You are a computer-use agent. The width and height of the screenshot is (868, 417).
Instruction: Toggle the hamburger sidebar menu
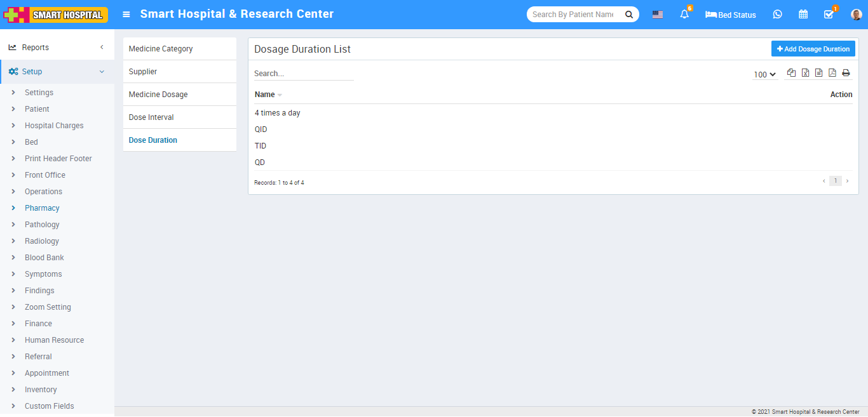click(x=126, y=14)
